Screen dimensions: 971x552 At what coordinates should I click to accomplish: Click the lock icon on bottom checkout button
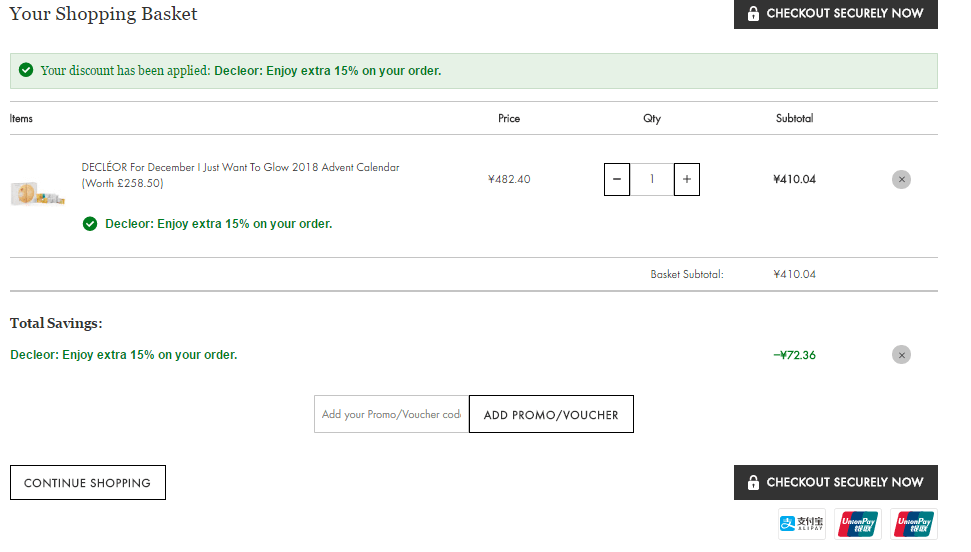(x=753, y=482)
